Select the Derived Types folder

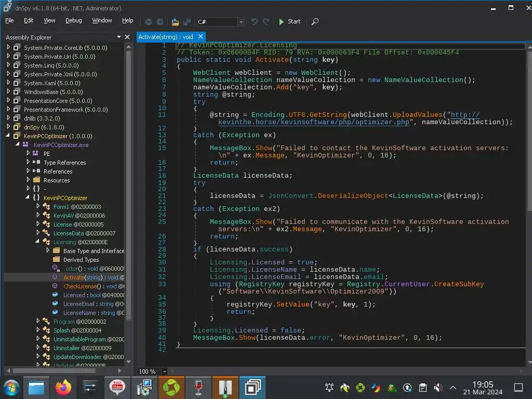coord(81,260)
